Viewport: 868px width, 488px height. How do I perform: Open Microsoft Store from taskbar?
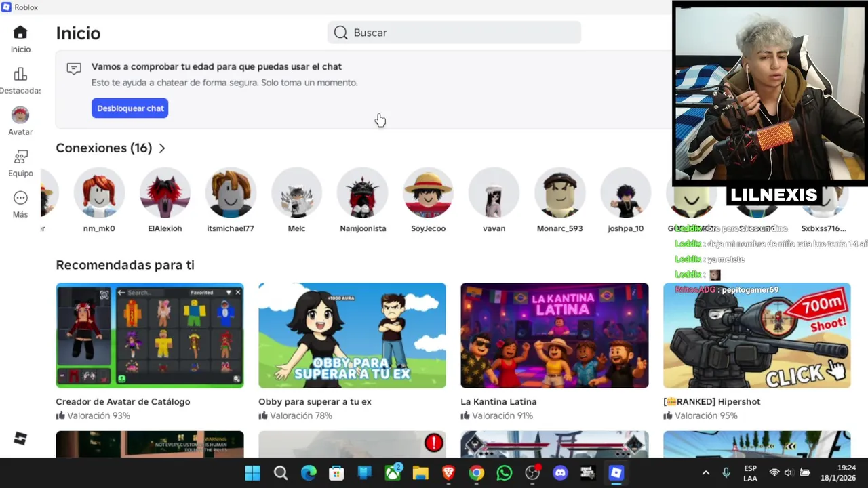336,473
